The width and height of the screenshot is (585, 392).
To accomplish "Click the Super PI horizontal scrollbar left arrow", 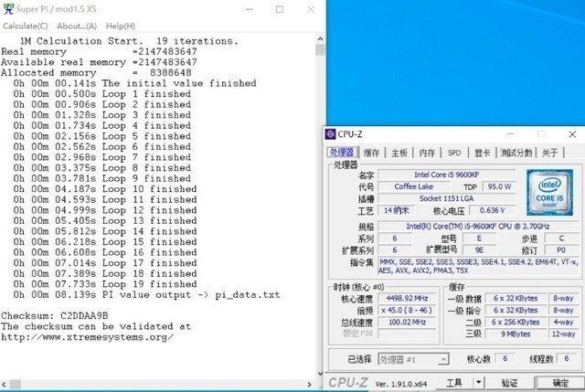I will 4,384.
